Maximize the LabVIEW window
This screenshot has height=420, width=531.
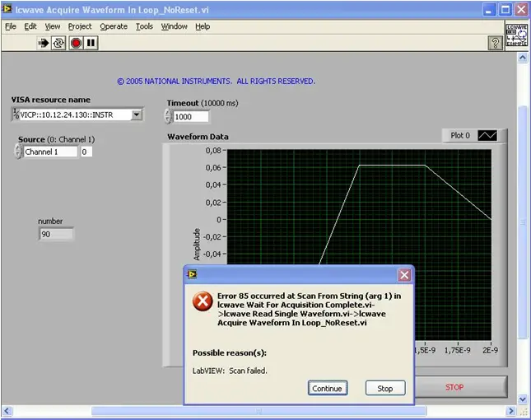tap(505, 10)
